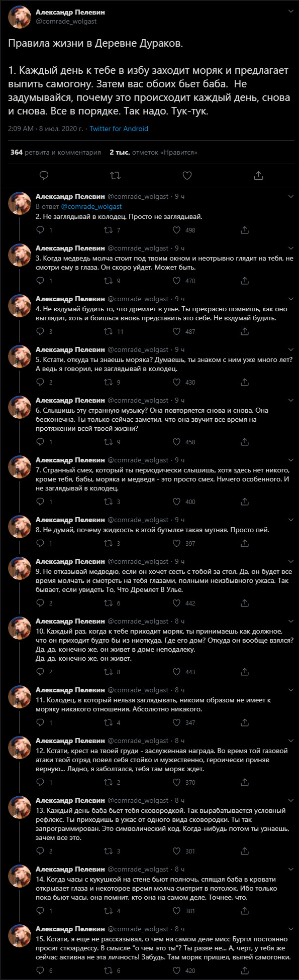The width and height of the screenshot is (299, 980).
Task: Open the Twitter for Android source link
Action: coord(119,129)
